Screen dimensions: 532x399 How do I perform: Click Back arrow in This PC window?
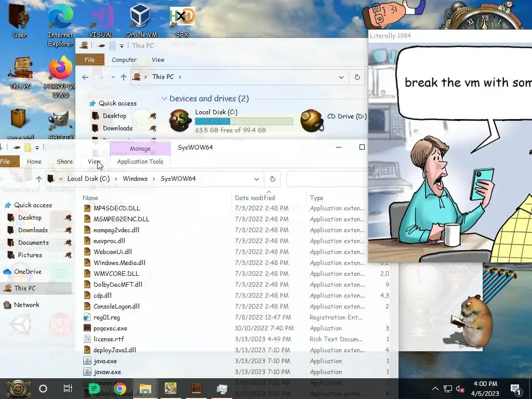85,77
